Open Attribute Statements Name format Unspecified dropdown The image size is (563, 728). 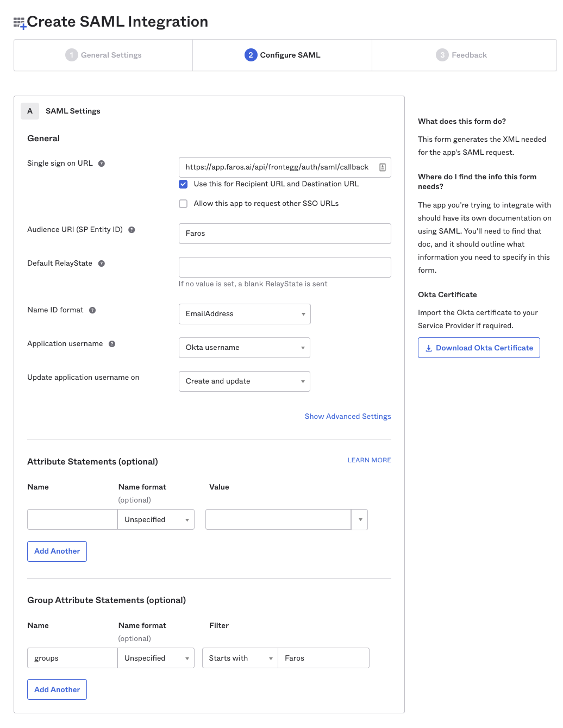click(156, 519)
